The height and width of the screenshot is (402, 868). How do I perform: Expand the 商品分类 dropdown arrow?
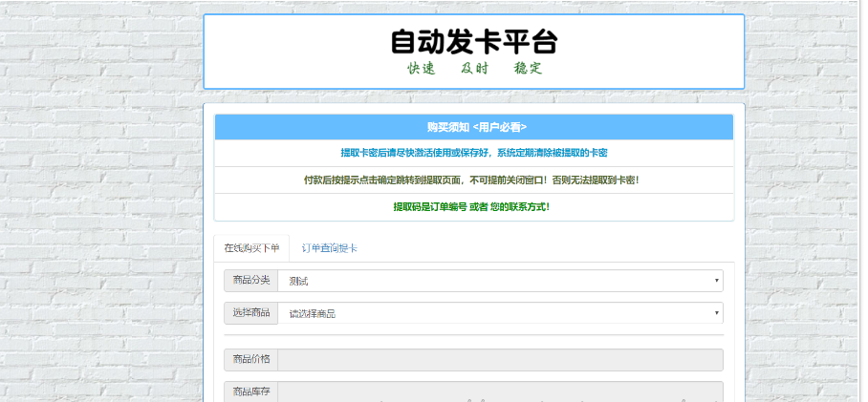716,281
